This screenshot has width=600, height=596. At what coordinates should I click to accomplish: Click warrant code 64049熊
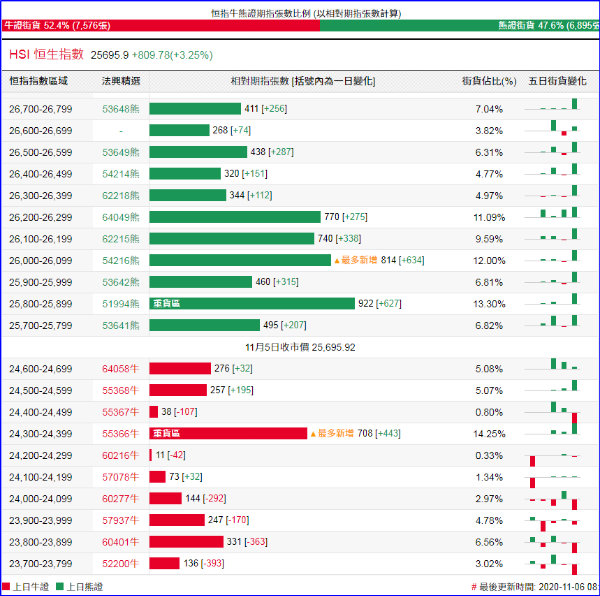pyautogui.click(x=121, y=217)
